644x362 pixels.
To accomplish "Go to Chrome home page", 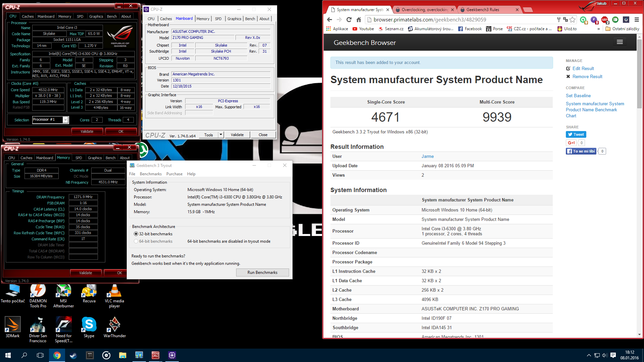I will pos(359,20).
